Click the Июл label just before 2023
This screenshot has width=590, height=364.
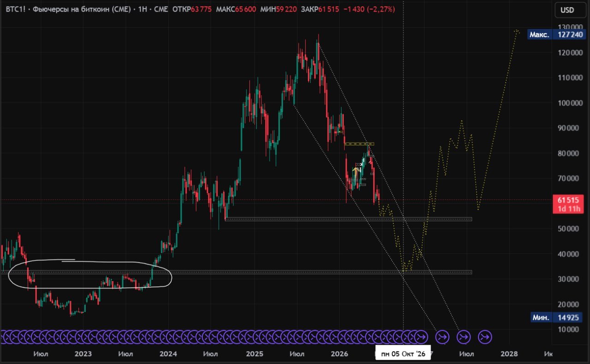pos(40,354)
